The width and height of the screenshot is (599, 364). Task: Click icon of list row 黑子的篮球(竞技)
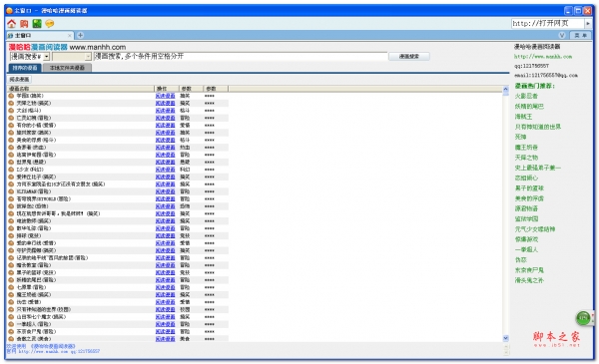tap(11, 272)
